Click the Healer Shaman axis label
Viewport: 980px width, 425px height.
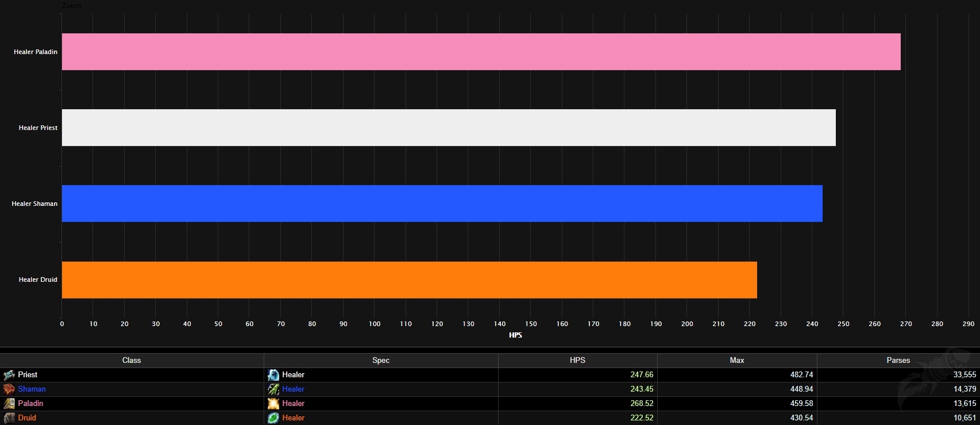click(x=34, y=204)
